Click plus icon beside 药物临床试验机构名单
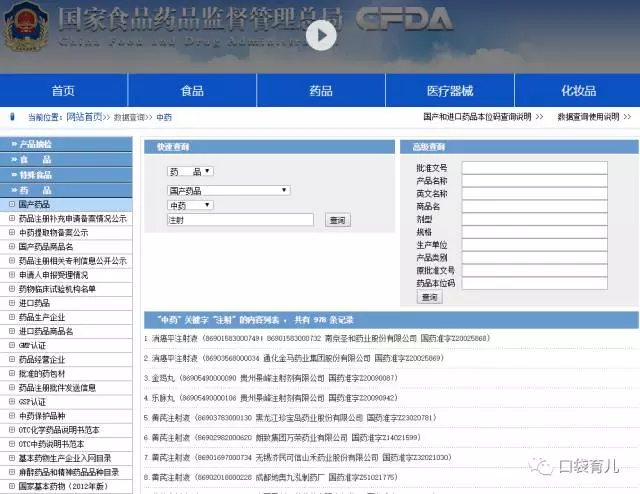The width and height of the screenshot is (640, 494). (x=12, y=289)
